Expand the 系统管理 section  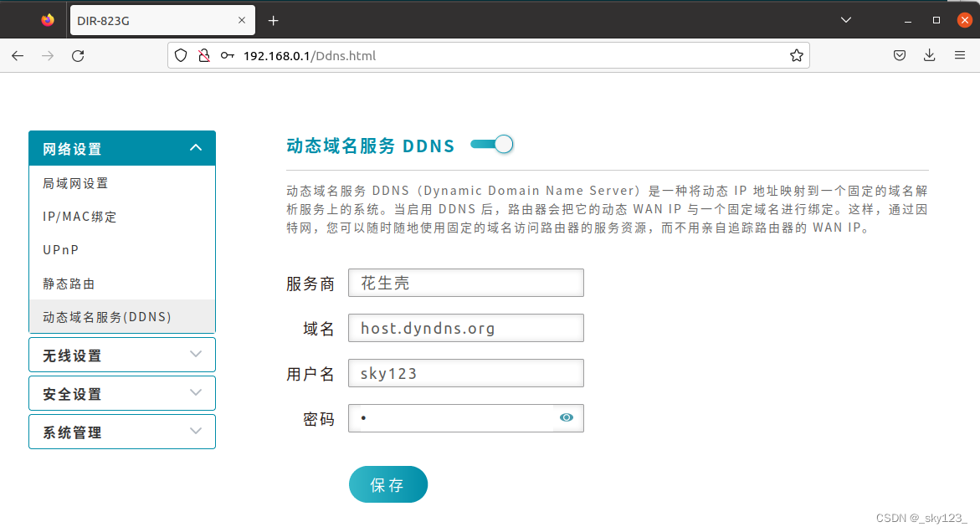(x=121, y=432)
